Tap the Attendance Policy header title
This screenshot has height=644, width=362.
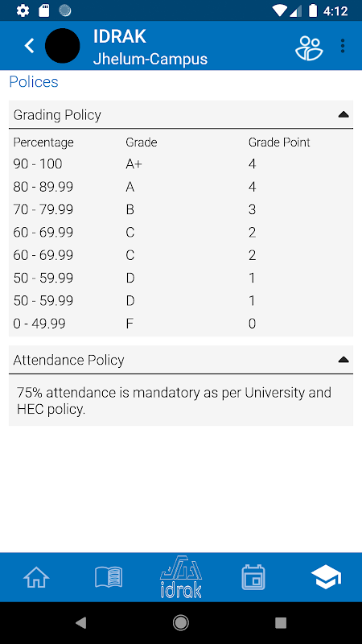(68, 360)
